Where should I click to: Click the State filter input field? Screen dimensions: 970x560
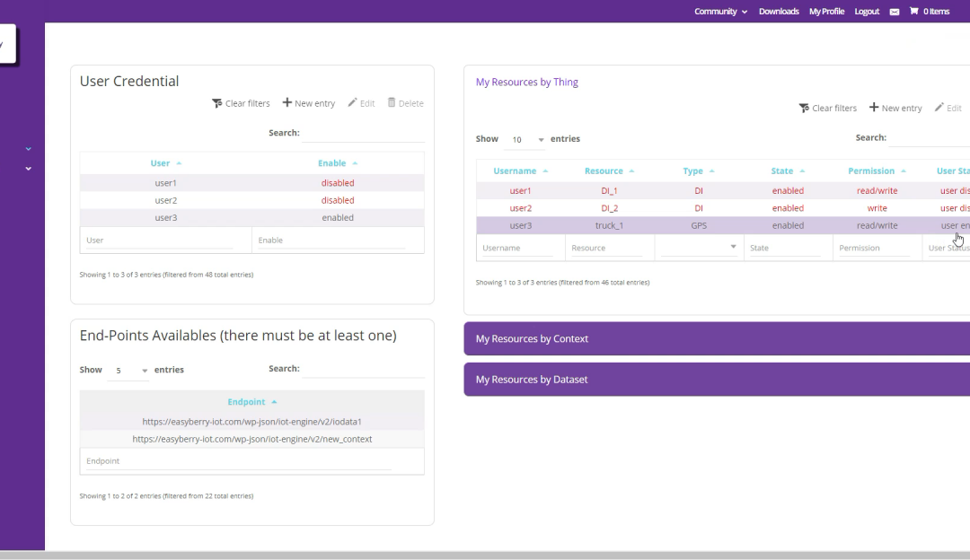tap(784, 248)
